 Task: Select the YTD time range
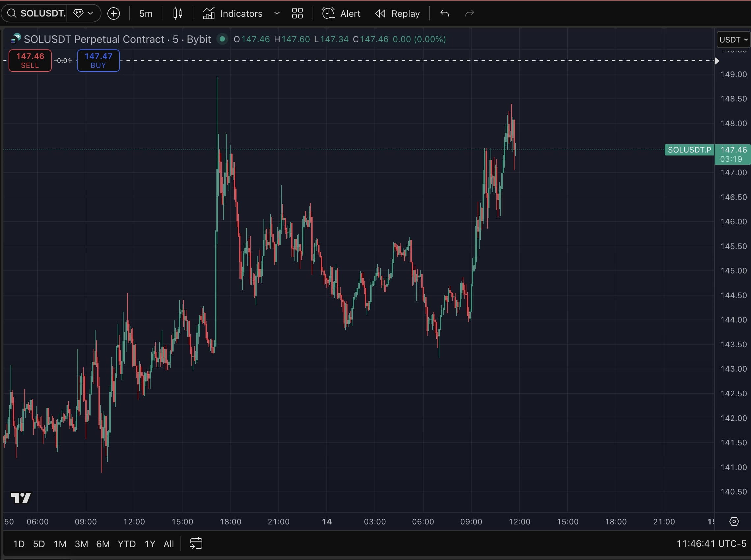126,544
